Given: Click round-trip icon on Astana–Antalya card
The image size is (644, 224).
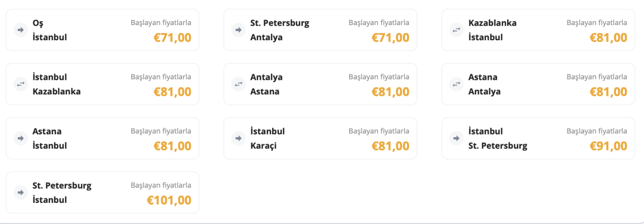Looking at the screenshot, I should point(456,84).
